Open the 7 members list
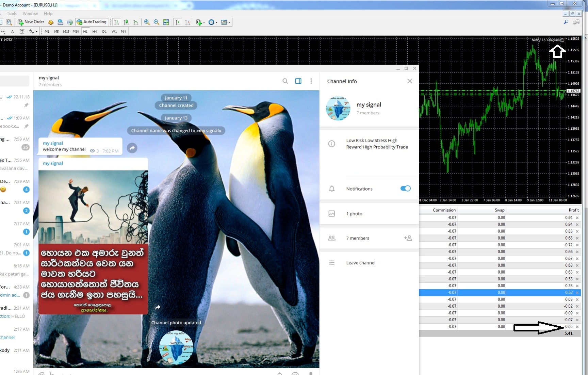 click(x=358, y=238)
